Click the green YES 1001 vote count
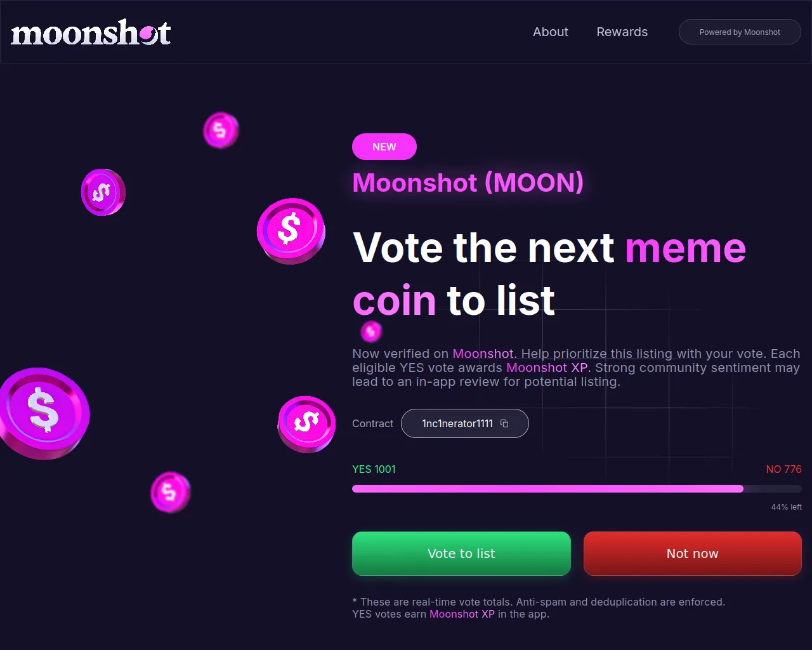The width and height of the screenshot is (812, 650). coord(374,469)
